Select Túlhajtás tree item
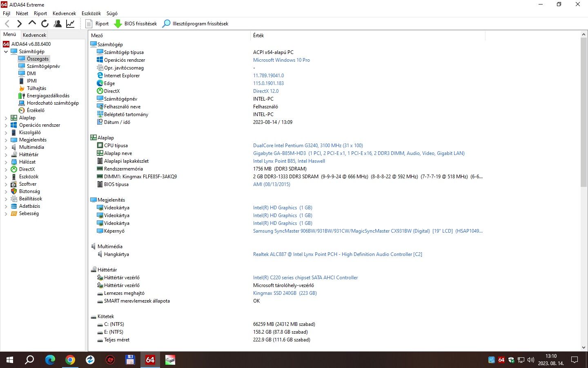588x368 pixels. pos(36,88)
